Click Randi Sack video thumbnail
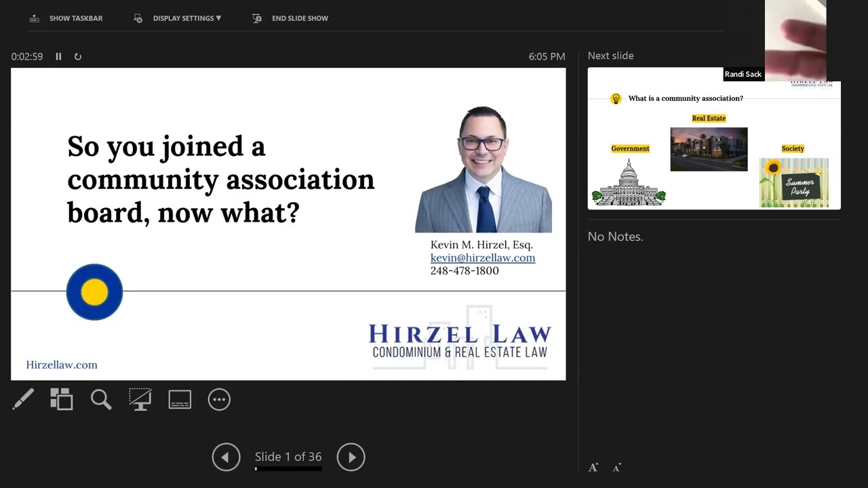Image resolution: width=868 pixels, height=488 pixels. click(795, 41)
